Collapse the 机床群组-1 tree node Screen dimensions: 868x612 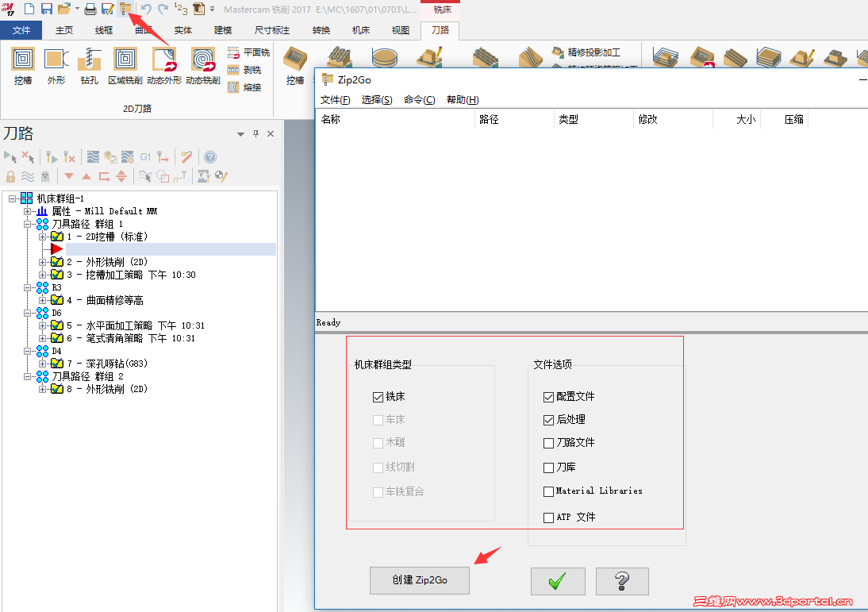tap(12, 198)
